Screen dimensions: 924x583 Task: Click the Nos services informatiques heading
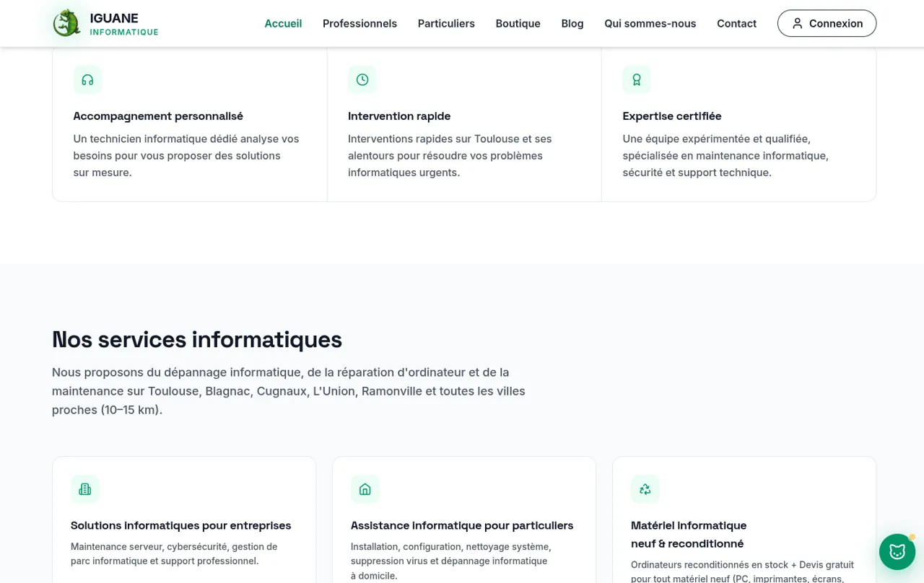tap(197, 339)
